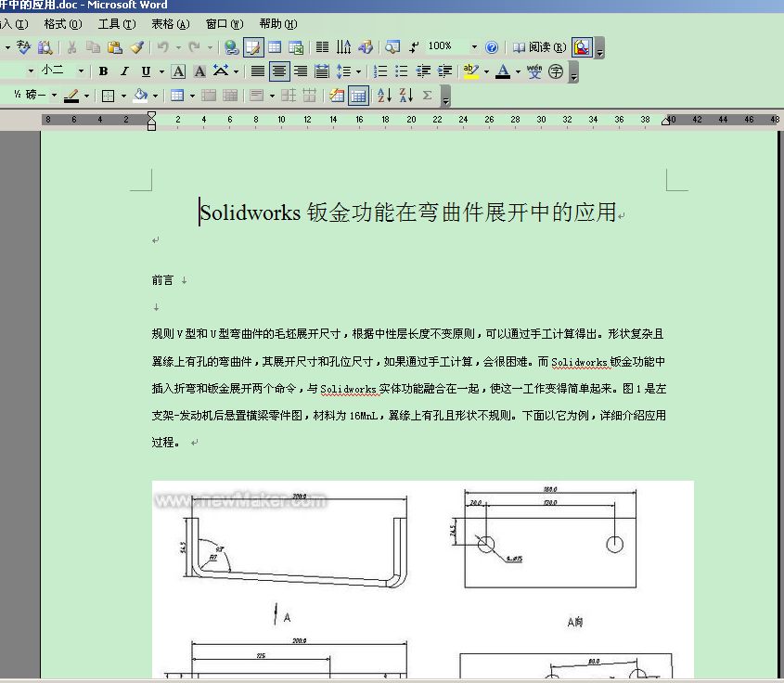
Task: Decrease the paragraph indent
Action: point(423,71)
